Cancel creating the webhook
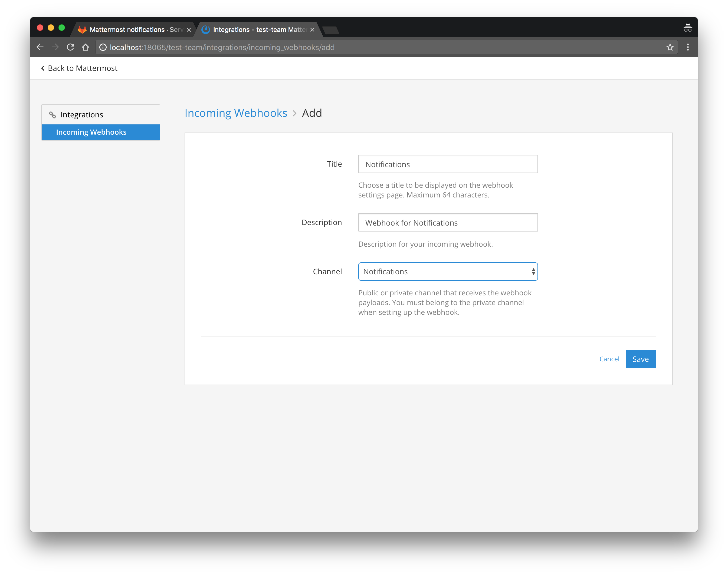Image resolution: width=728 pixels, height=575 pixels. [609, 359]
